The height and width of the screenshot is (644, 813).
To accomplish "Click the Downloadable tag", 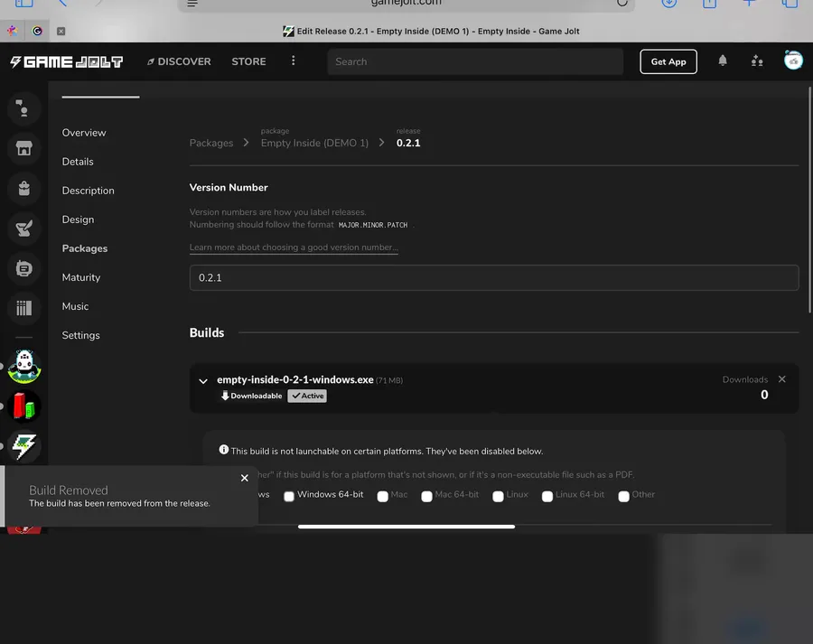I will [252, 396].
